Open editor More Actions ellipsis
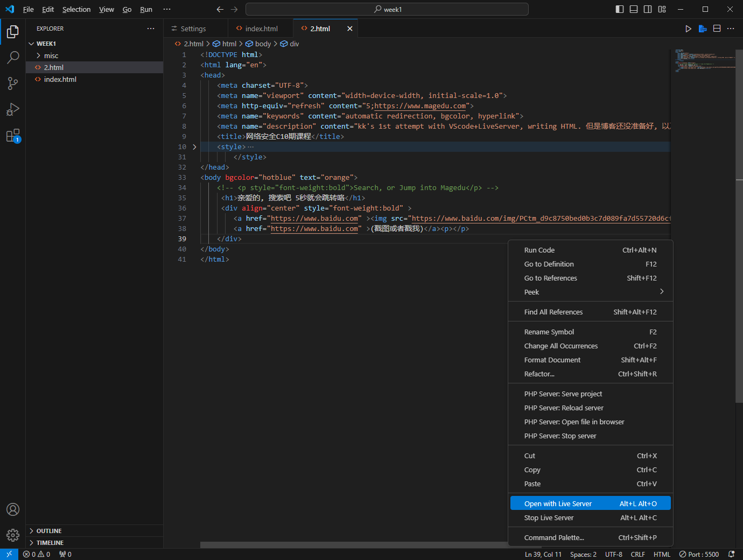 point(731,29)
